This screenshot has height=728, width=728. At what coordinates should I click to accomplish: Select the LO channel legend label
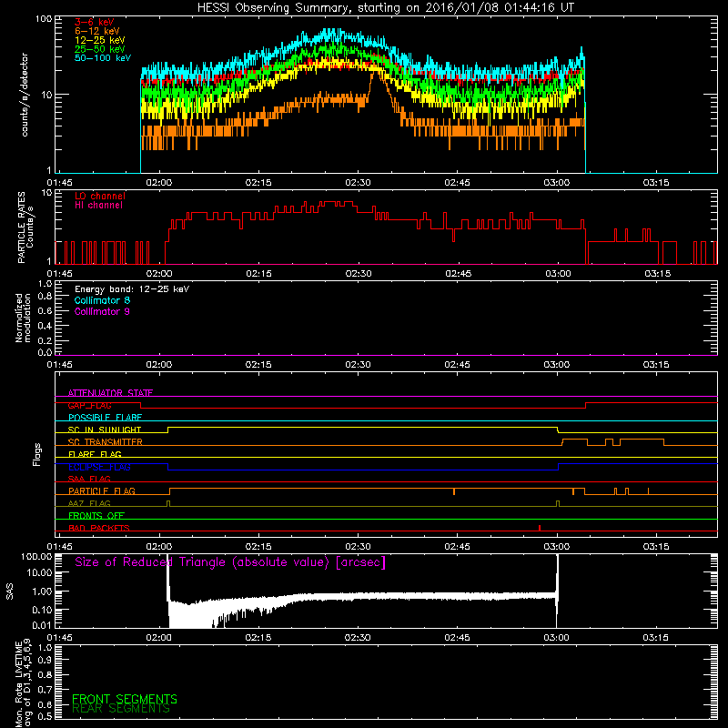click(100, 197)
